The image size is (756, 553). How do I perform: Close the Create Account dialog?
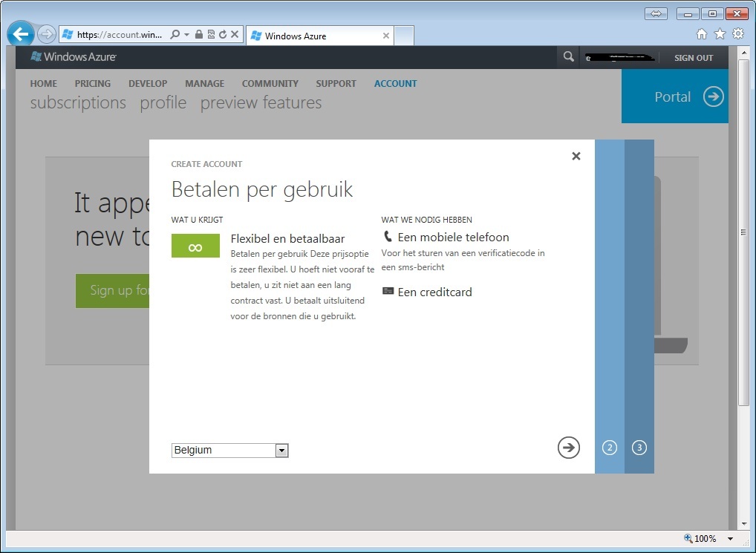(576, 156)
